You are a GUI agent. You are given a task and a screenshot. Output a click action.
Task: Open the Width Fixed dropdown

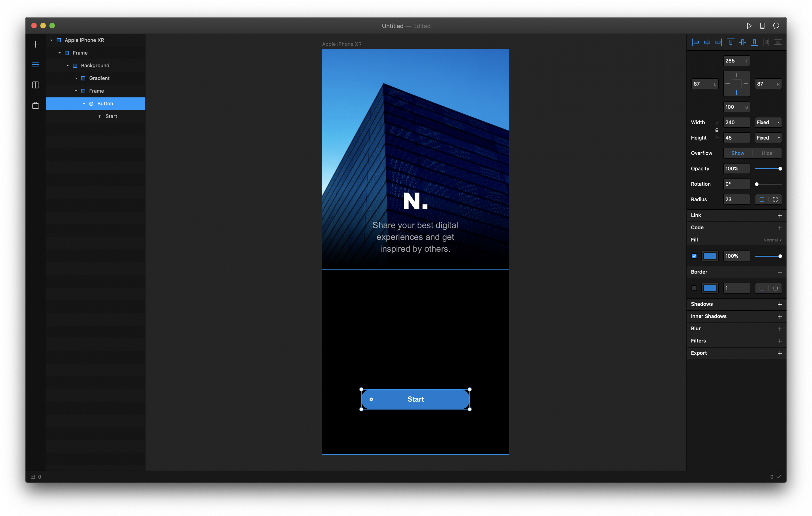tap(768, 122)
